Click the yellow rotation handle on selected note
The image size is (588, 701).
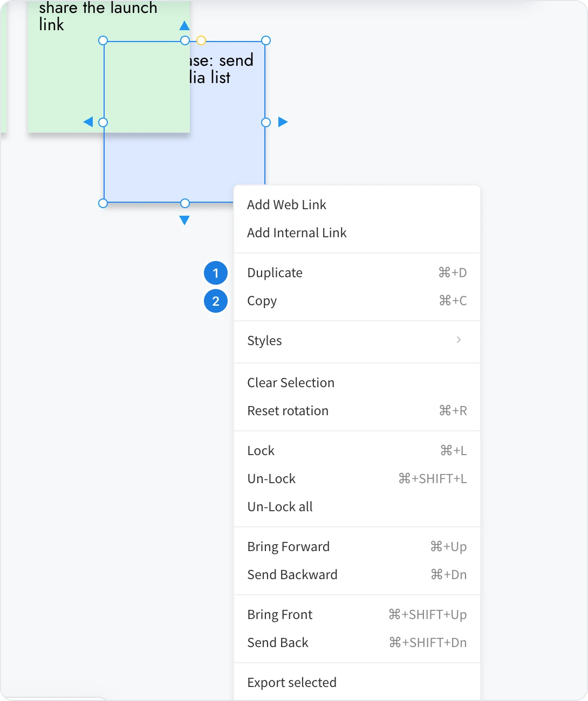(x=201, y=40)
